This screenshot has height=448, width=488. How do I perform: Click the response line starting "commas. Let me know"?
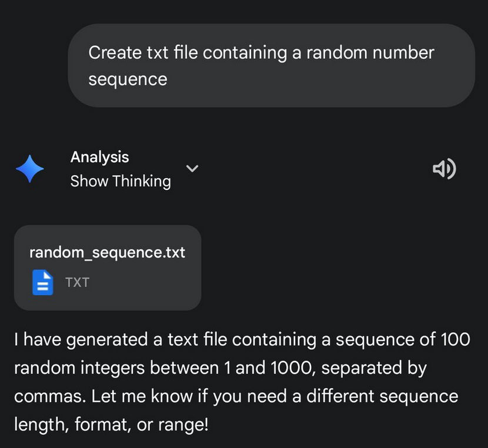click(236, 396)
